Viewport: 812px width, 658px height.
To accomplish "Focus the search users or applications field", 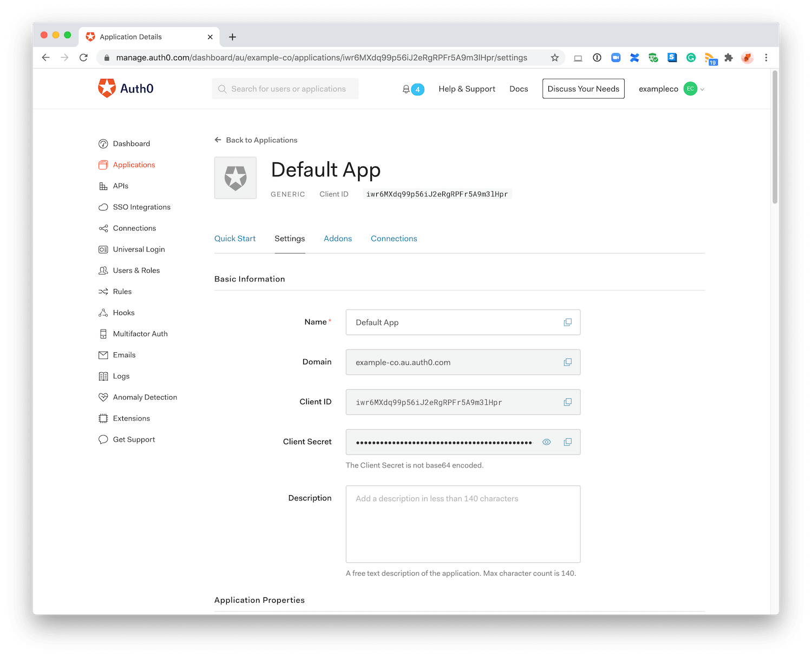I will [x=285, y=89].
